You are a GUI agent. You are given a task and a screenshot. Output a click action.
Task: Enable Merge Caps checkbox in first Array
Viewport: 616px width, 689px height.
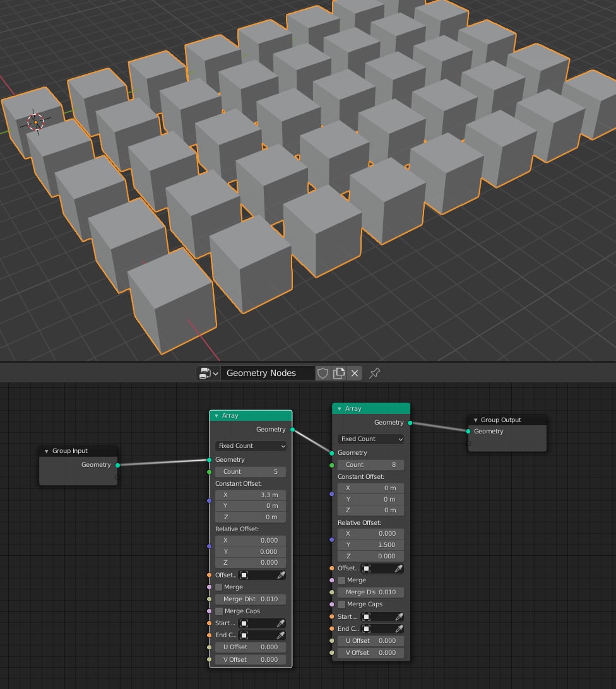click(x=219, y=611)
